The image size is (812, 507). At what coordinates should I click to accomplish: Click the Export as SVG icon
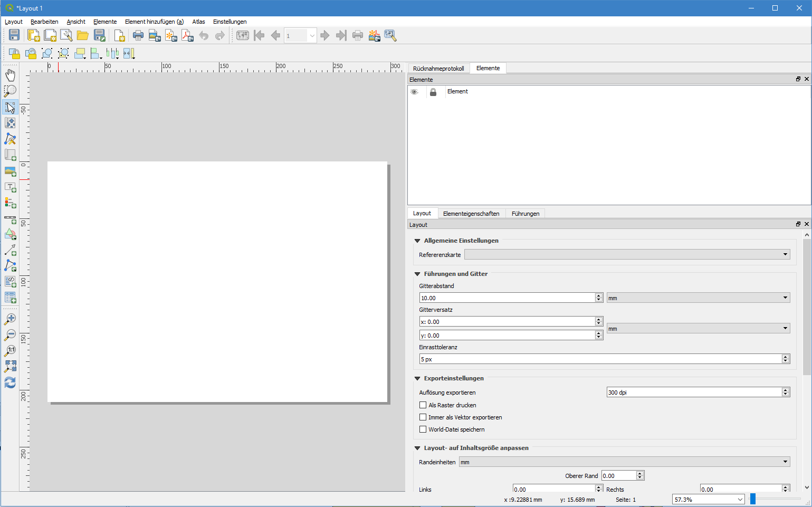pyautogui.click(x=171, y=35)
